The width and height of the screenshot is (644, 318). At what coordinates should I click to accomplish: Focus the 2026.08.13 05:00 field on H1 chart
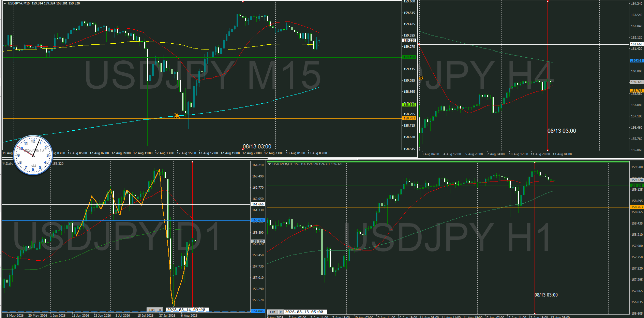[305, 312]
